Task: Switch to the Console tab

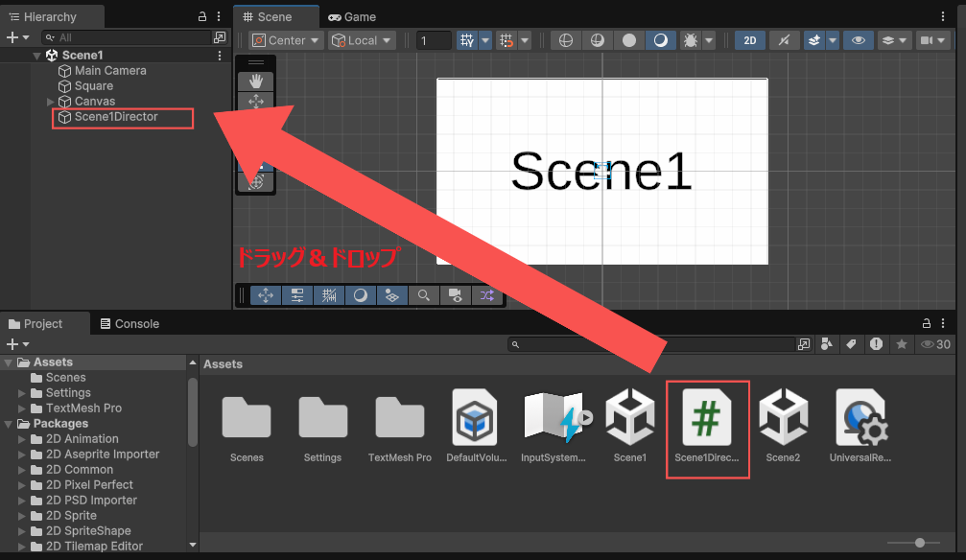Action: point(130,323)
